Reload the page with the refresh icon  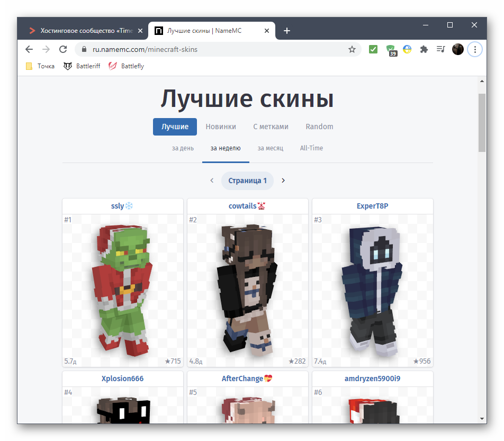63,49
